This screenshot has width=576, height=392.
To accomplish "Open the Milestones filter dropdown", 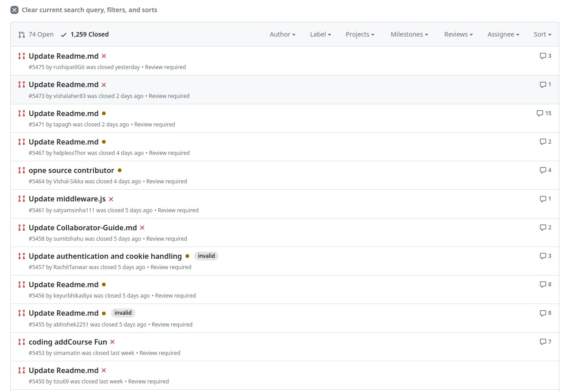I will click(409, 34).
